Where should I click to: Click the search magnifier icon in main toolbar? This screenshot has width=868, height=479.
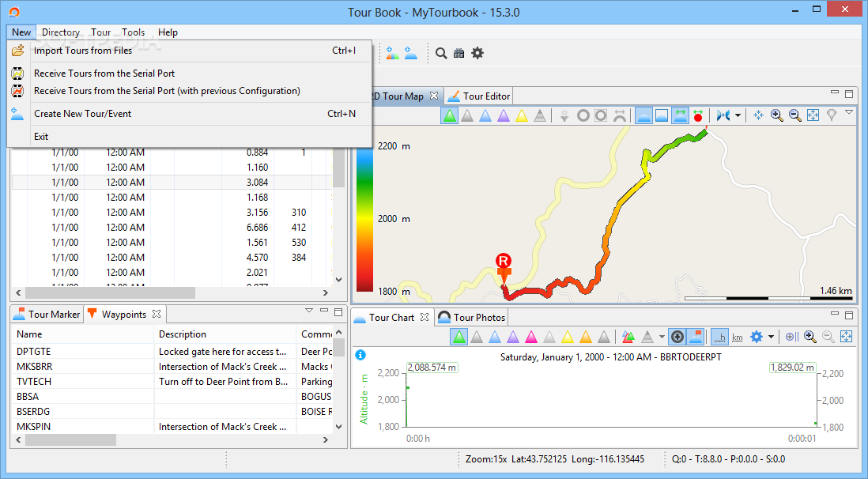[x=441, y=53]
